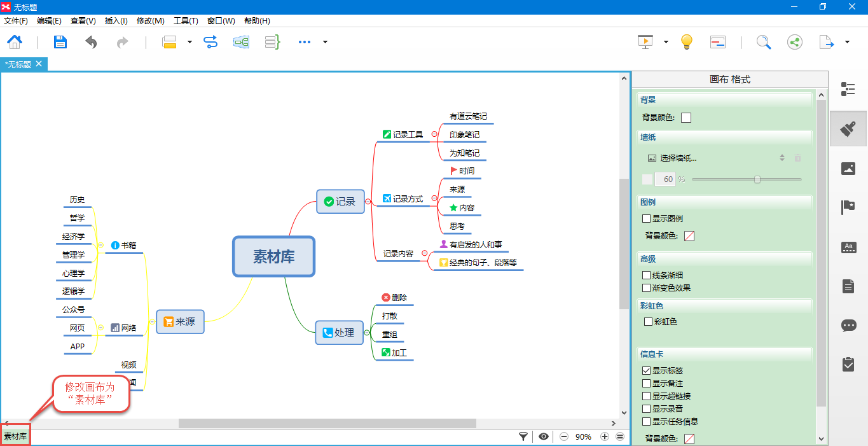Screen dimensions: 868x446
Task: Collapse the 记录工具 branch
Action: coord(434,134)
